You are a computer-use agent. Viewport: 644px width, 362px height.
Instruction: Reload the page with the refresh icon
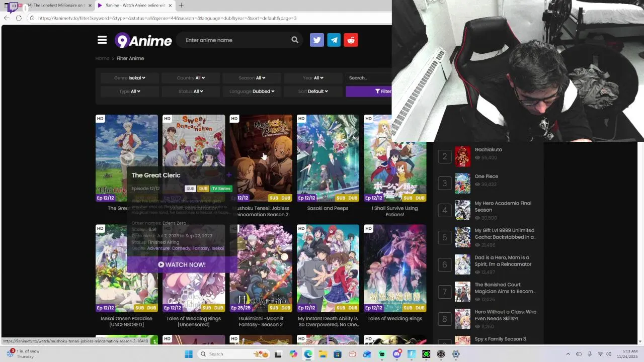coord(19,18)
